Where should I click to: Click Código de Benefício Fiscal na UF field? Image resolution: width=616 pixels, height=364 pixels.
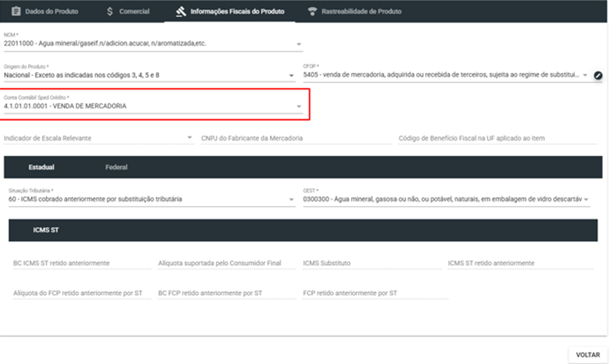coord(497,138)
